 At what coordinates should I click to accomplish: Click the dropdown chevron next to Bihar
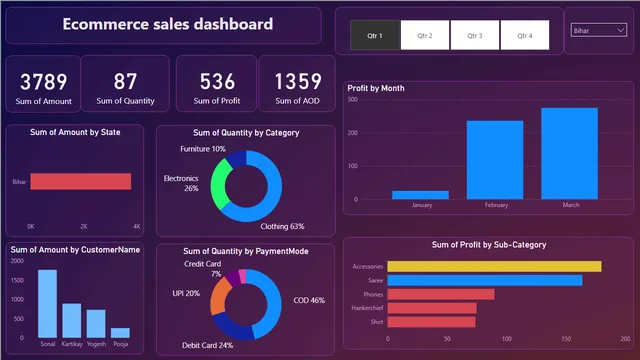pyautogui.click(x=620, y=30)
